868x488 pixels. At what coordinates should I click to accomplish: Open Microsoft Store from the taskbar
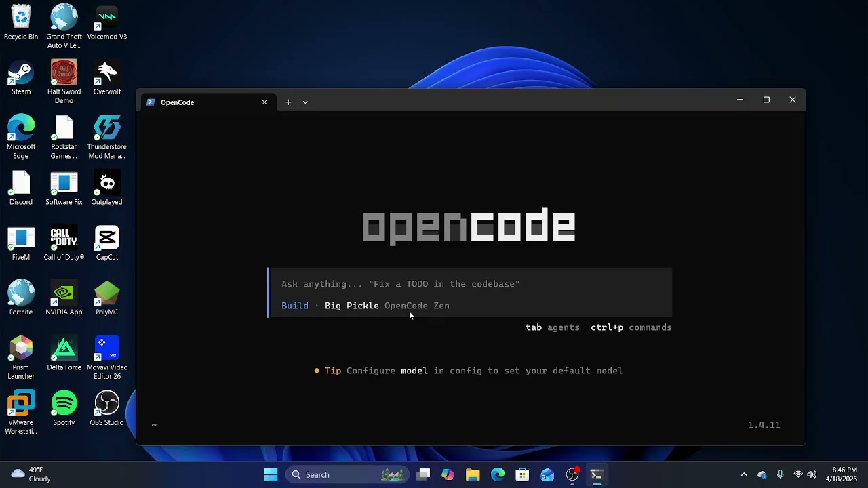click(x=522, y=474)
